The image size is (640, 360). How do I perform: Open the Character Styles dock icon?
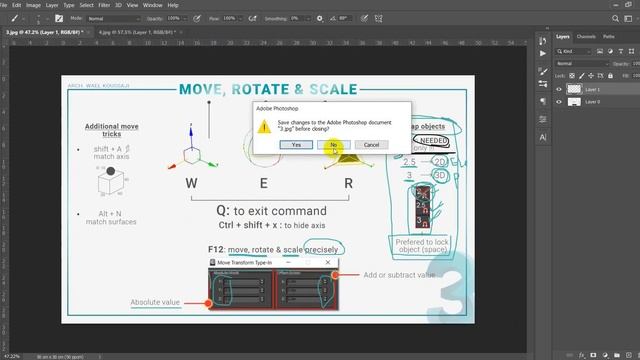542,119
